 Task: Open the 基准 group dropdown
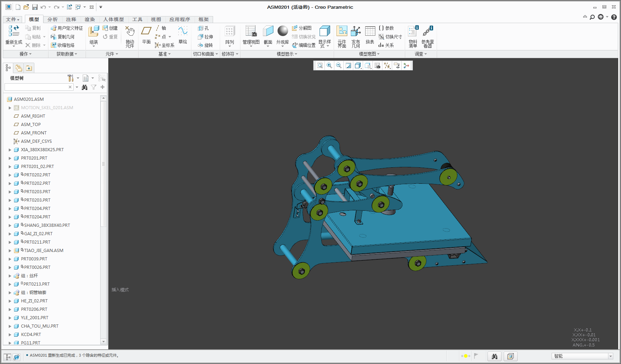[x=164, y=54]
